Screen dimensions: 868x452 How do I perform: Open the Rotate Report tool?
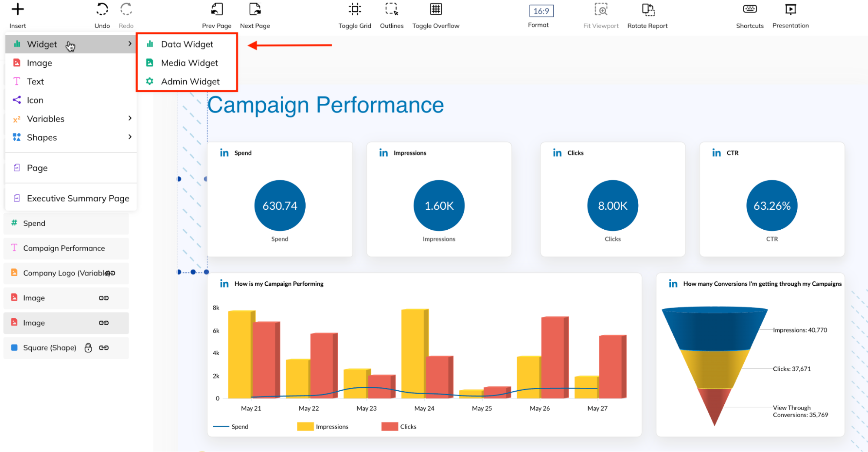[x=647, y=9]
